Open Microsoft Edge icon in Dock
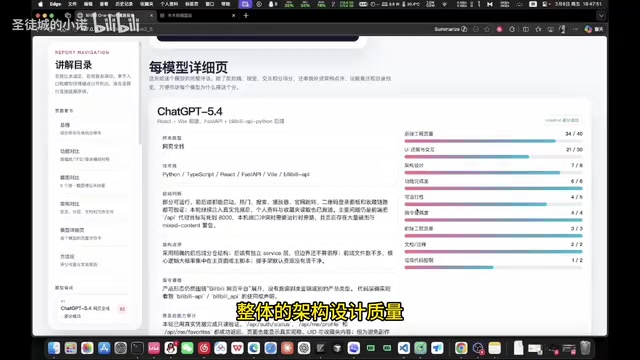 coord(254,348)
